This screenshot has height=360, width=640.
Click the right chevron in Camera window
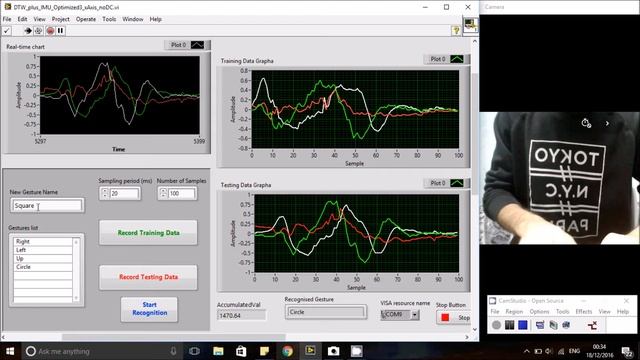point(607,123)
